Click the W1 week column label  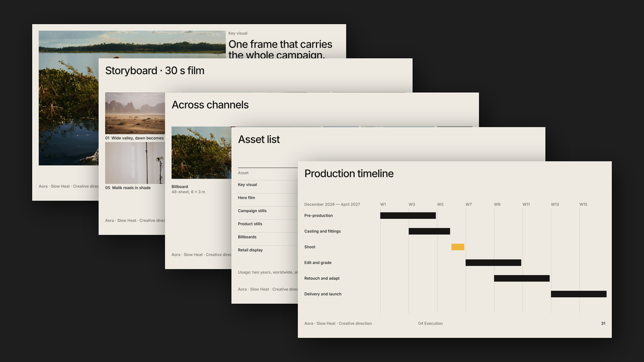[383, 204]
